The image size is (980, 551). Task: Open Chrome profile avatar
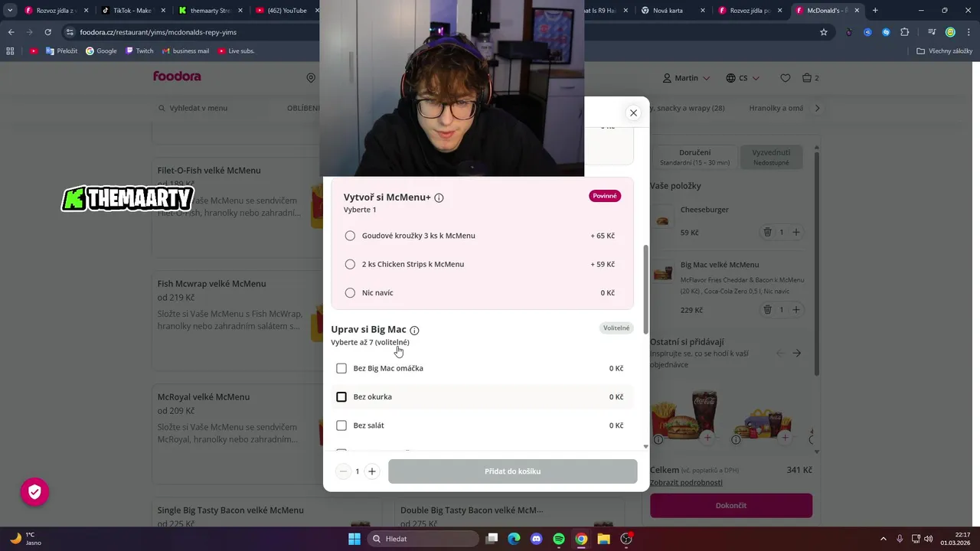coord(950,32)
